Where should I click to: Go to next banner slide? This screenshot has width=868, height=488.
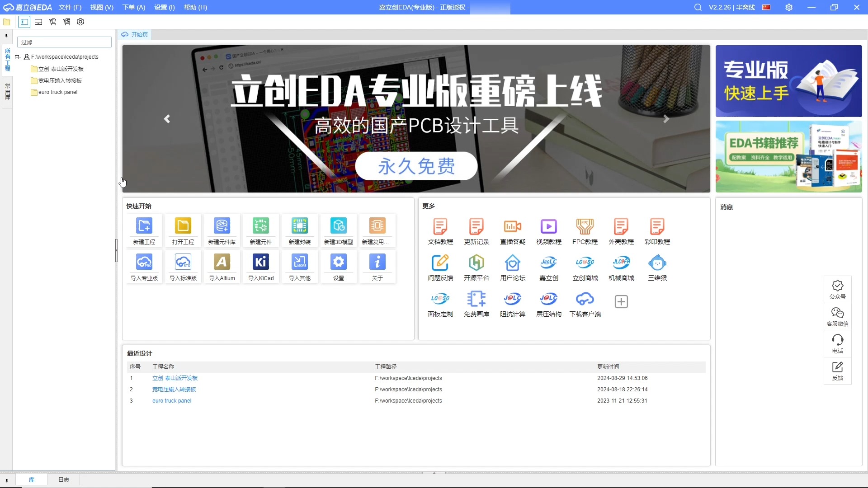pyautogui.click(x=666, y=119)
